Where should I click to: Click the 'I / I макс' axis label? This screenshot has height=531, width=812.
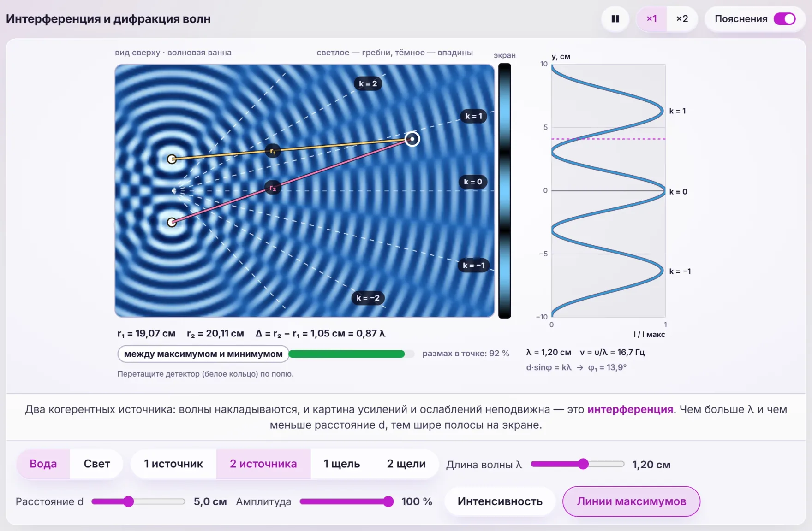pyautogui.click(x=649, y=334)
